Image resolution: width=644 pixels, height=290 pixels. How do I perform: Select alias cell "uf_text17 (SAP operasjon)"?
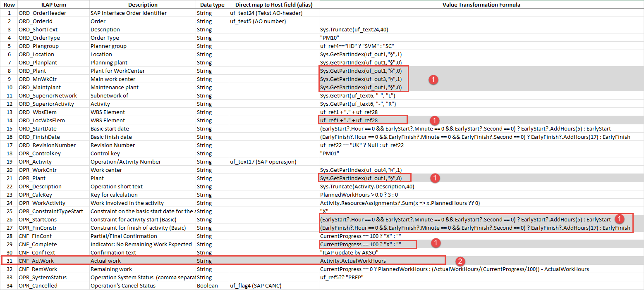click(x=274, y=162)
